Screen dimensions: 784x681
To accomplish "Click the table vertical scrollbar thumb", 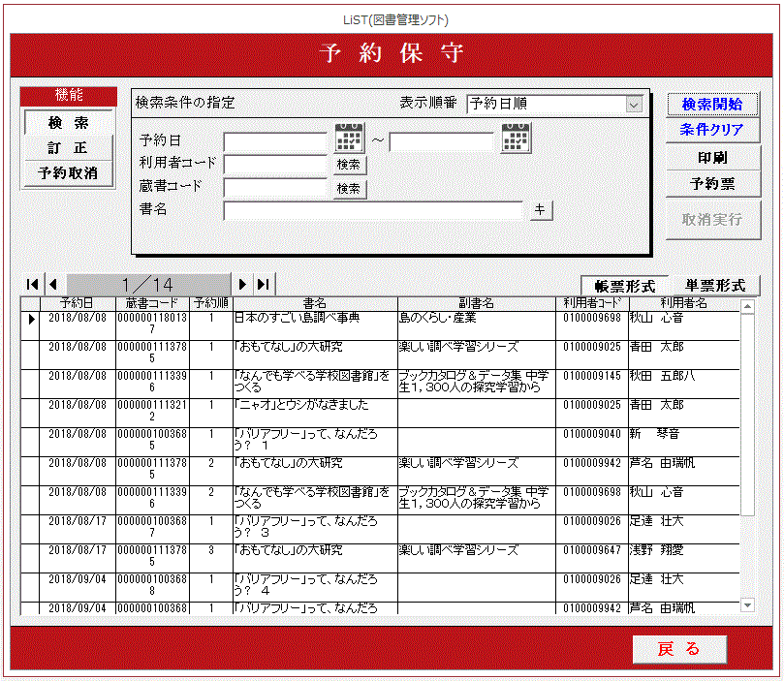I will pos(747,415).
